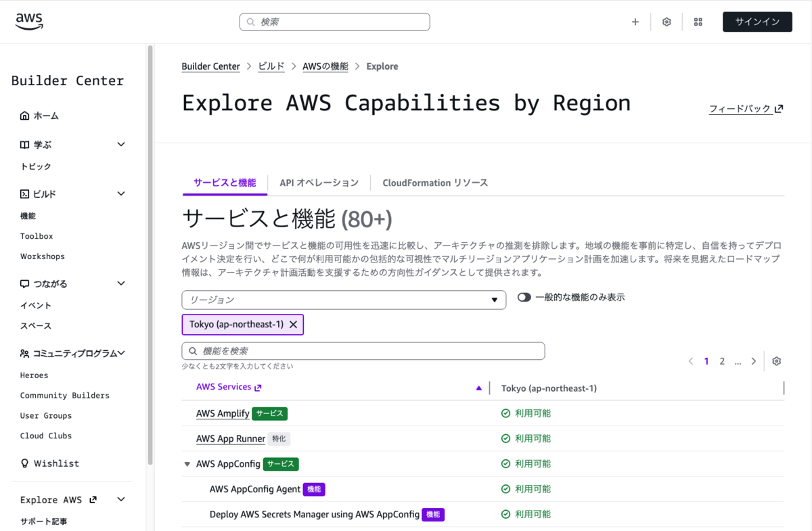812x531 pixels.
Task: Click 利用可能 status in AWS Amplify row
Action: 526,413
